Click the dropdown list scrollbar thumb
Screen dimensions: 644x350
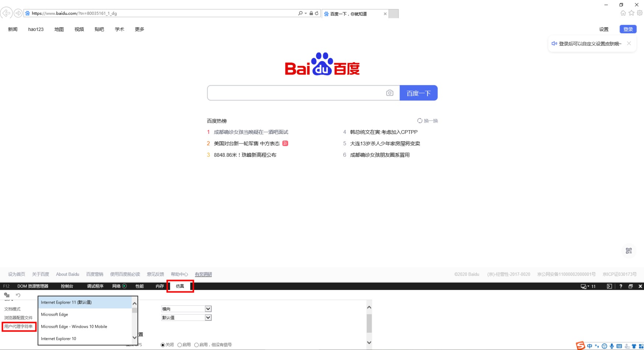135,310
